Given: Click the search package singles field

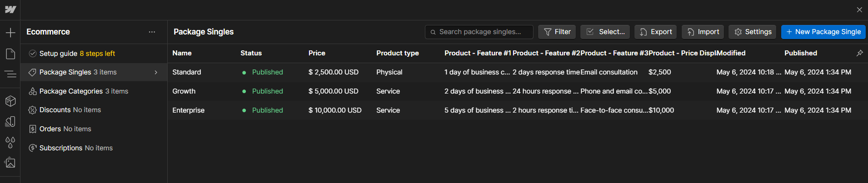Looking at the screenshot, I should coord(482,32).
